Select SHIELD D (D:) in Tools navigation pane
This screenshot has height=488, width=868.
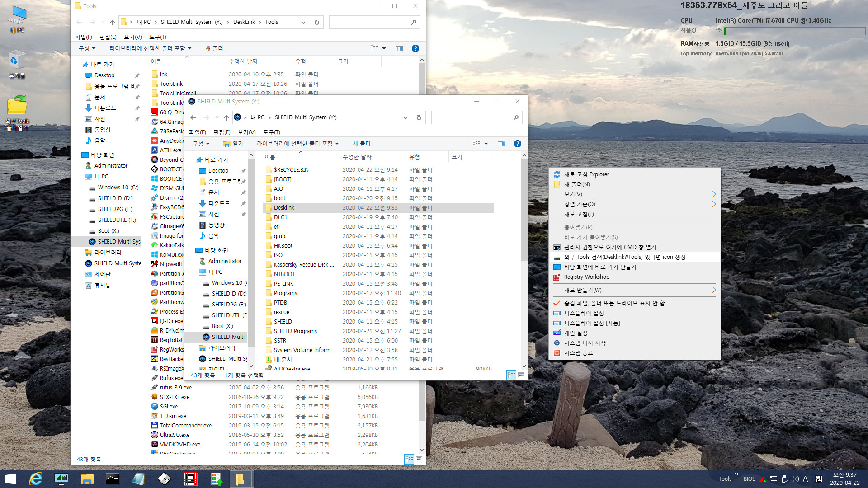click(115, 198)
